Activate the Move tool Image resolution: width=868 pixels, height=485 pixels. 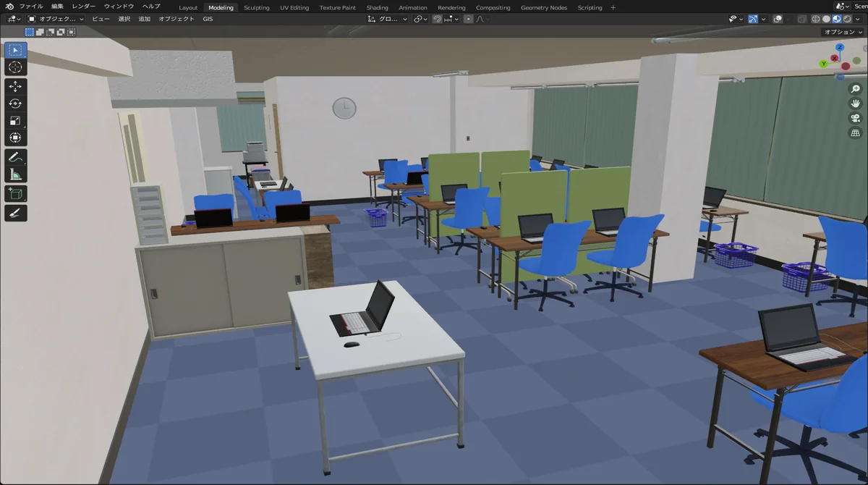(15, 86)
